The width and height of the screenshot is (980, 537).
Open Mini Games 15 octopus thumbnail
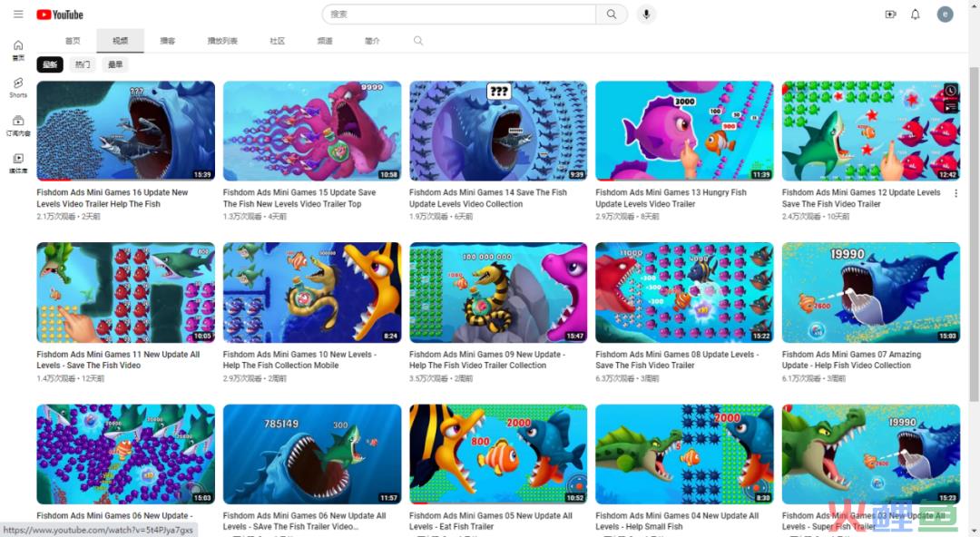click(x=312, y=131)
